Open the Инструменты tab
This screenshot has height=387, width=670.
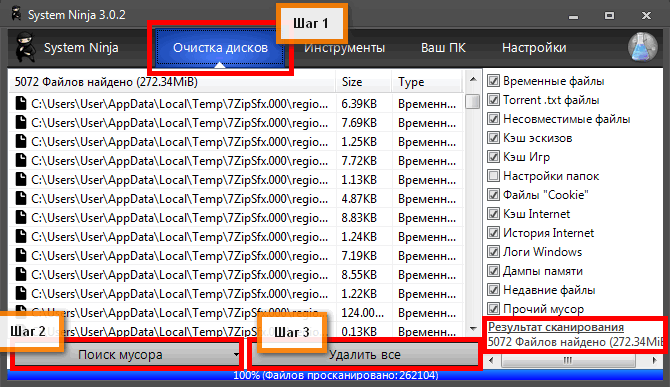(344, 48)
